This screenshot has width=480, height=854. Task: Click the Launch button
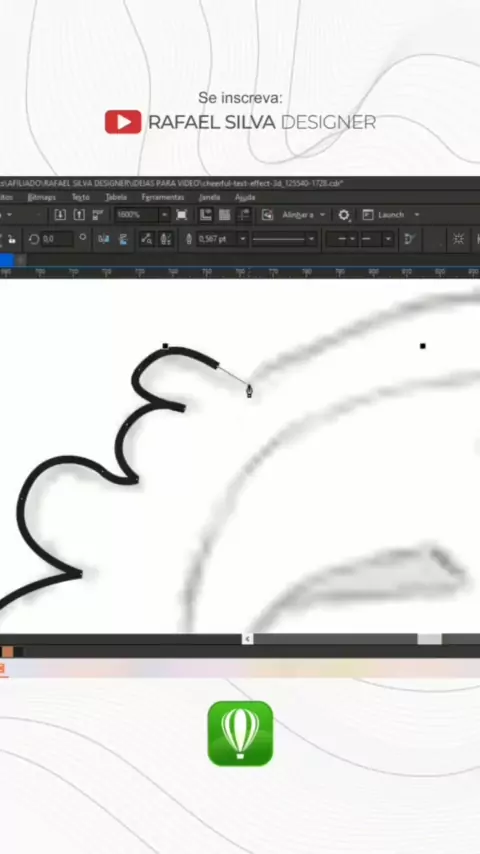click(x=391, y=215)
